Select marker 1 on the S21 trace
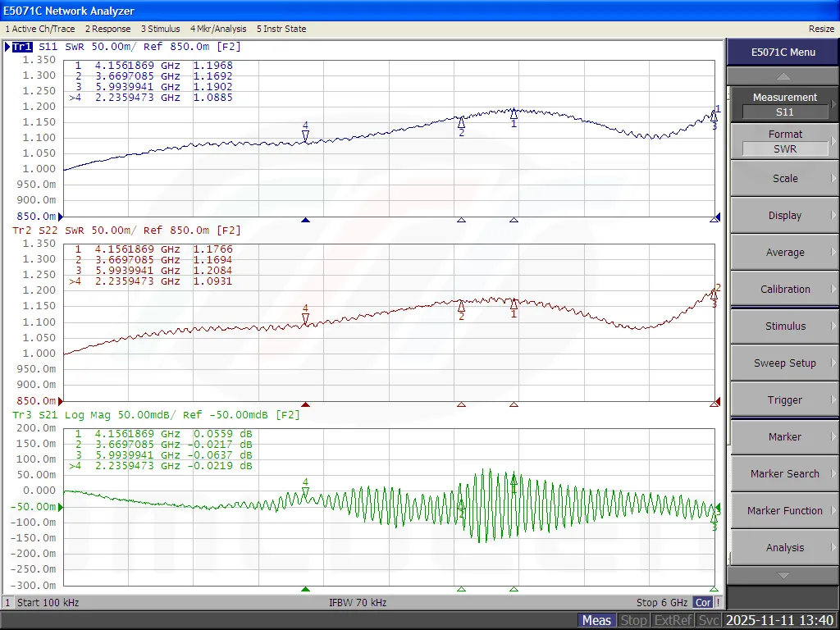 click(514, 482)
